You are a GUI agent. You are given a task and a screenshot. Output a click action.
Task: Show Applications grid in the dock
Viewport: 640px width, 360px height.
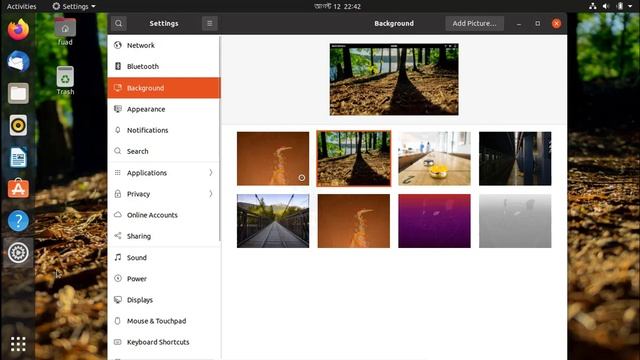[18, 344]
